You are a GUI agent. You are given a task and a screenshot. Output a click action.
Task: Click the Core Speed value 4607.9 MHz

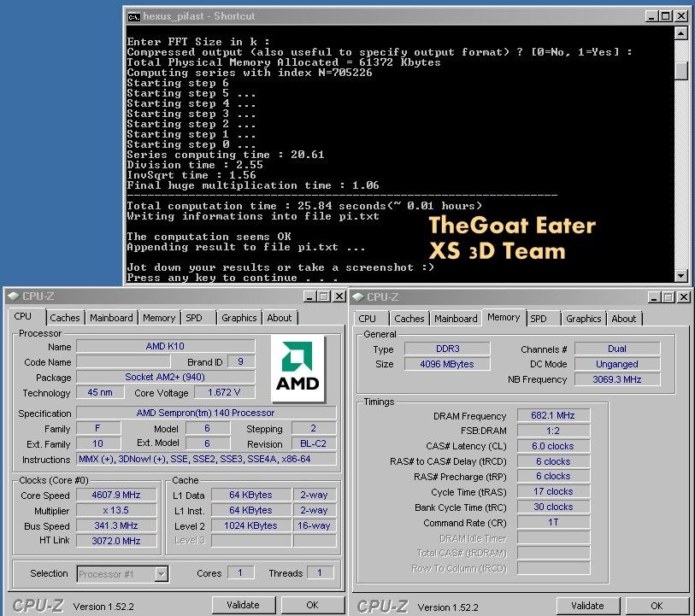tap(116, 495)
